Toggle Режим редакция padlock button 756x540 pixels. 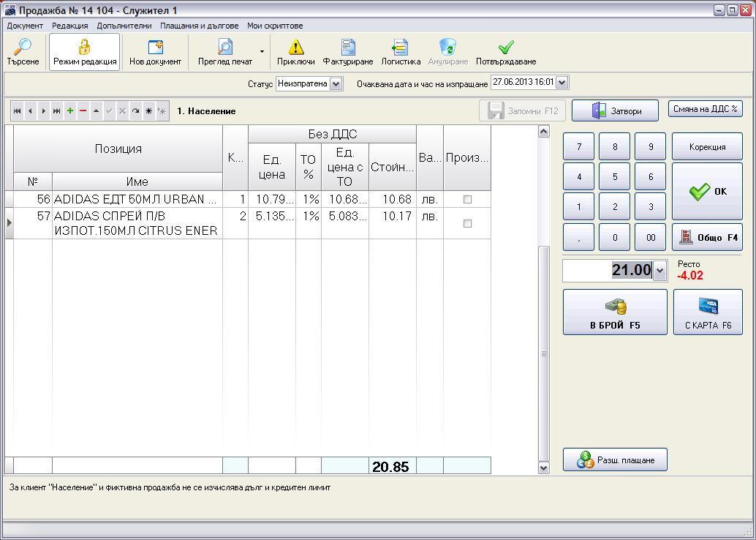click(84, 52)
